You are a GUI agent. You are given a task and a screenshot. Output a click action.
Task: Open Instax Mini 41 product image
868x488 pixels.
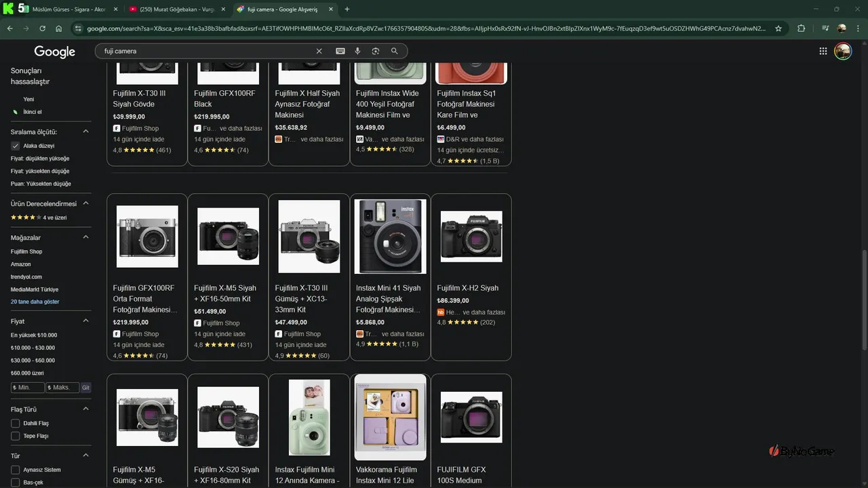tap(390, 237)
